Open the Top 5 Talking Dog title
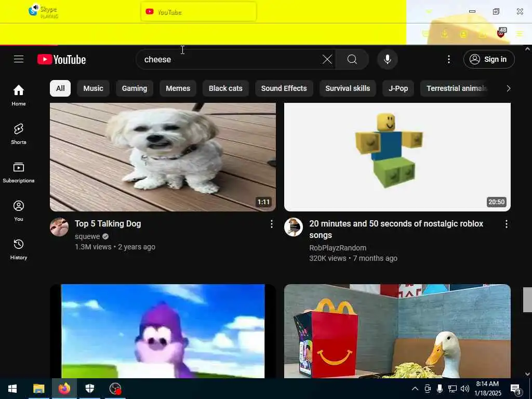The height and width of the screenshot is (399, 532). [x=108, y=223]
